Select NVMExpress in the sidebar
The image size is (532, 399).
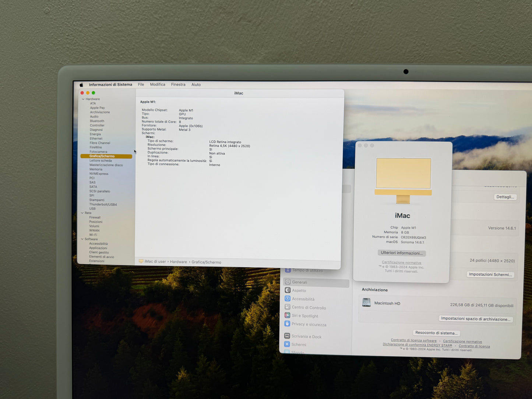(99, 174)
